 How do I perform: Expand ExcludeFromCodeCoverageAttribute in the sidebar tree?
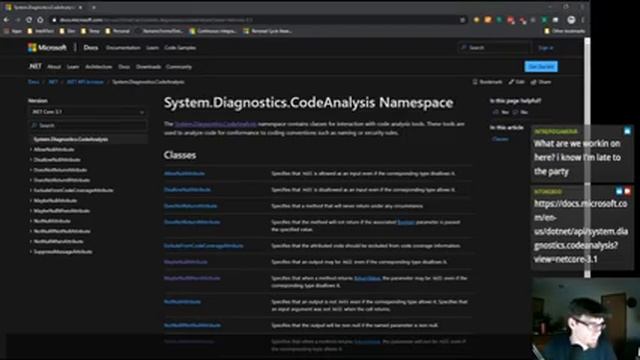(31, 190)
